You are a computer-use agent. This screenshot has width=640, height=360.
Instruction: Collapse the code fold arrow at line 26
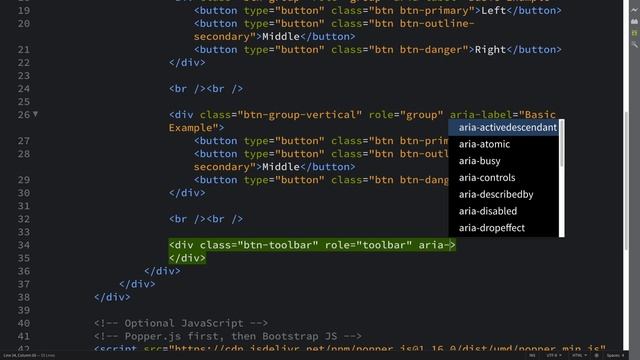point(36,114)
